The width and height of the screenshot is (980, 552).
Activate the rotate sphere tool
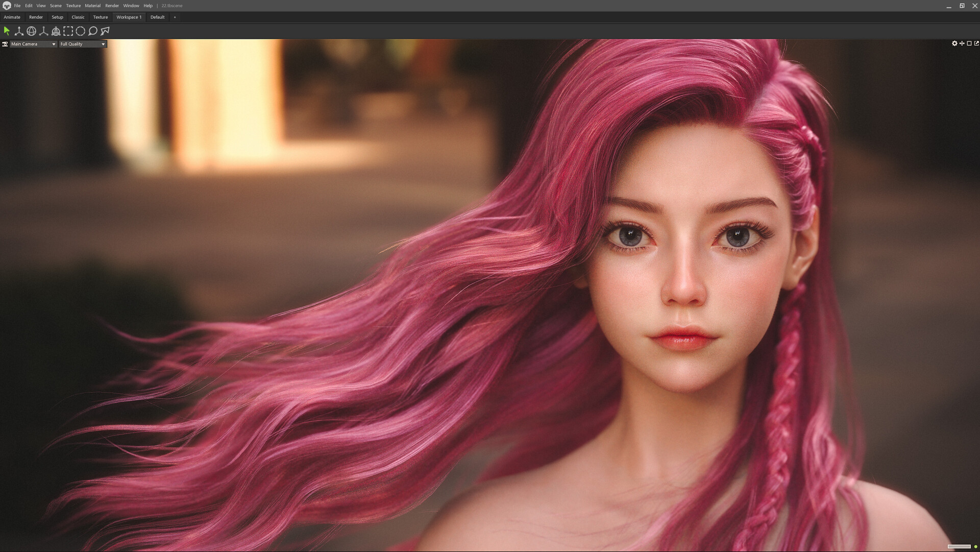[x=31, y=31]
